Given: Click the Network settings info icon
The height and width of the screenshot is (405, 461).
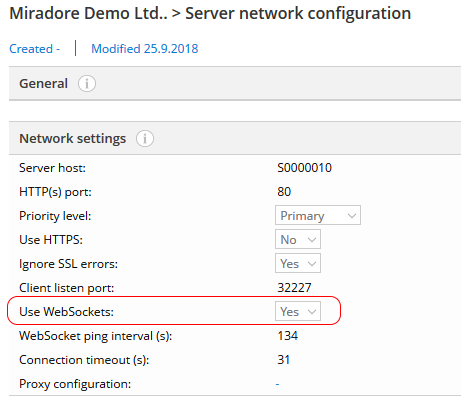Looking at the screenshot, I should 145,138.
